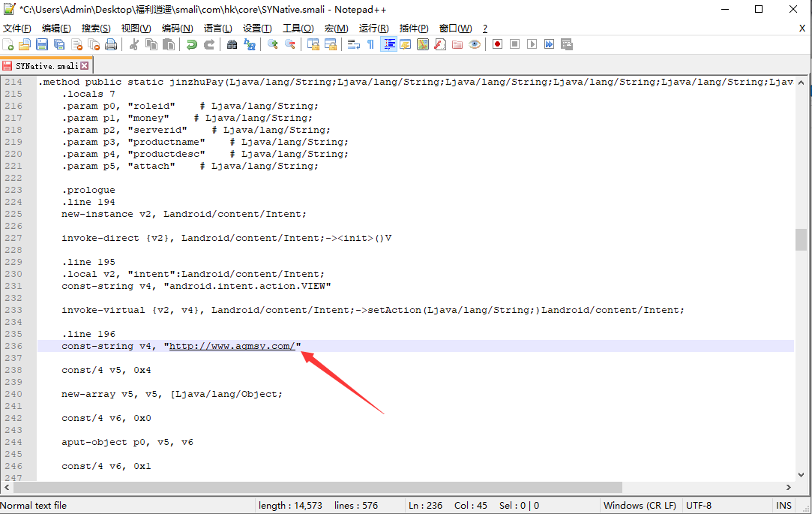Image resolution: width=812 pixels, height=514 pixels.
Task: Toggle the Indent Guide button
Action: 388,45
